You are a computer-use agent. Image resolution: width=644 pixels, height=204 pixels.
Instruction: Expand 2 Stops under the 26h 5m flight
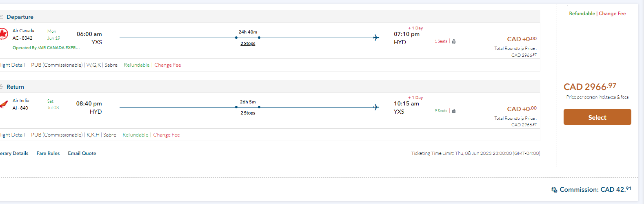(x=248, y=113)
